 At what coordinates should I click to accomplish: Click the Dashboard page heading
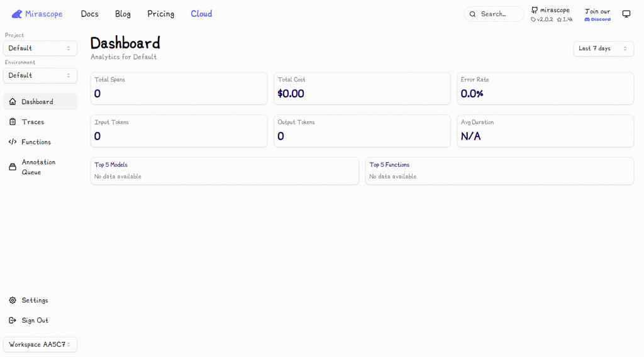pyautogui.click(x=125, y=43)
